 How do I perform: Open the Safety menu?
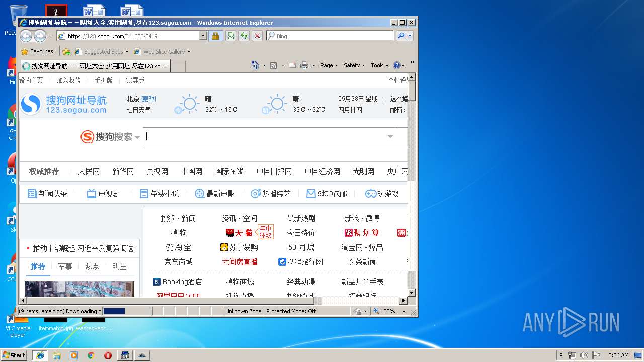coord(354,65)
